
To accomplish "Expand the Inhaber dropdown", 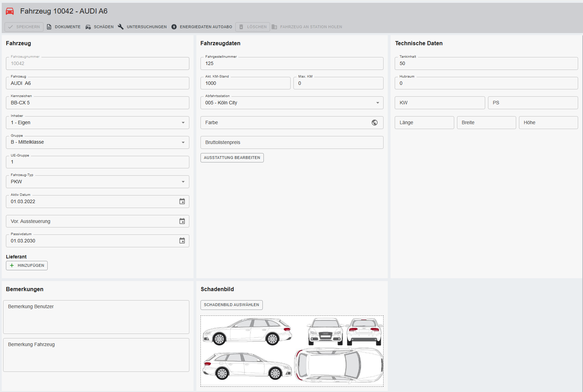I will coord(183,122).
